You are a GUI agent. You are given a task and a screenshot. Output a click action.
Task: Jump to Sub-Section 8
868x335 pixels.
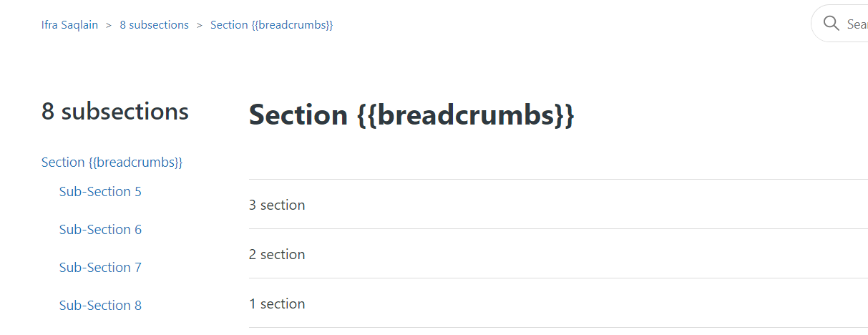pyautogui.click(x=100, y=306)
